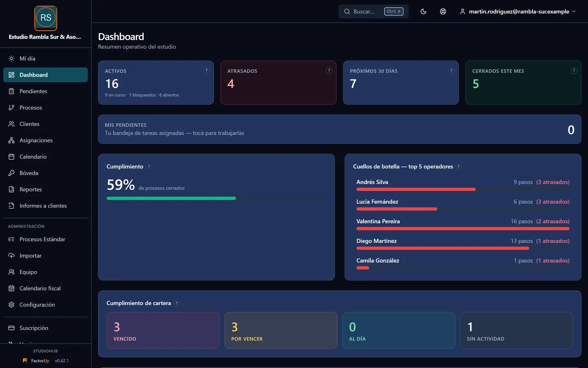
Task: Open Pendientes in sidebar
Action: tap(45, 91)
